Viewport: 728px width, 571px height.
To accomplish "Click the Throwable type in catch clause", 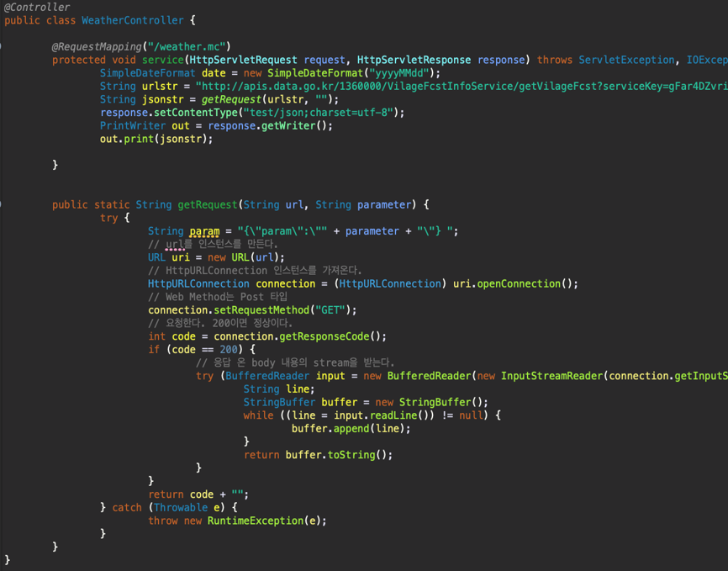I will point(182,508).
